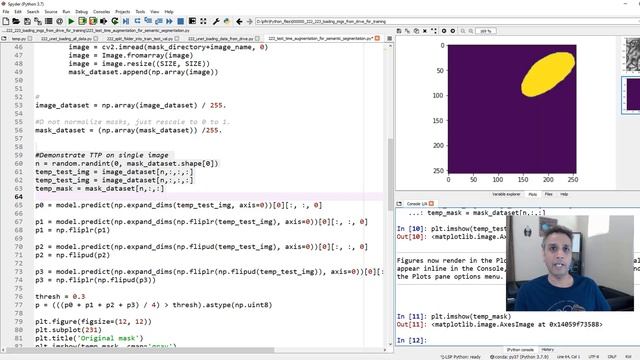This screenshot has height=360, width=640.
Task: Open PYTHONPATH manager python icon
Action: click(x=227, y=21)
